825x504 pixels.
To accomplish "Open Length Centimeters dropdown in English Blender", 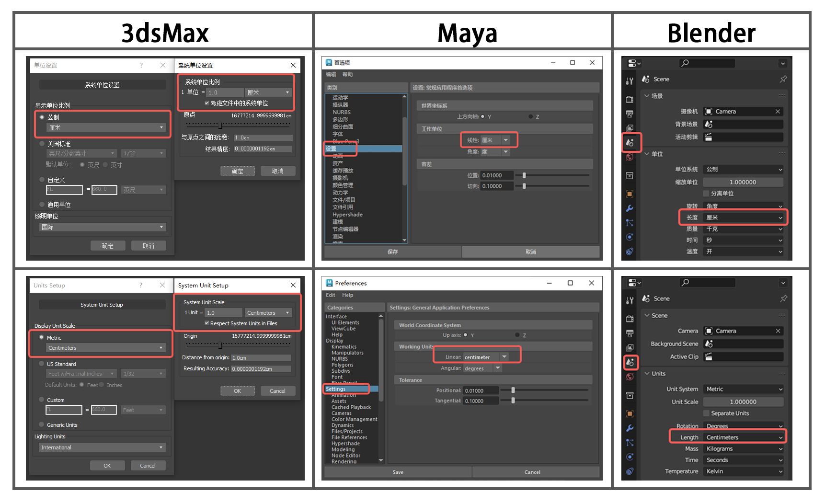I will (x=744, y=437).
